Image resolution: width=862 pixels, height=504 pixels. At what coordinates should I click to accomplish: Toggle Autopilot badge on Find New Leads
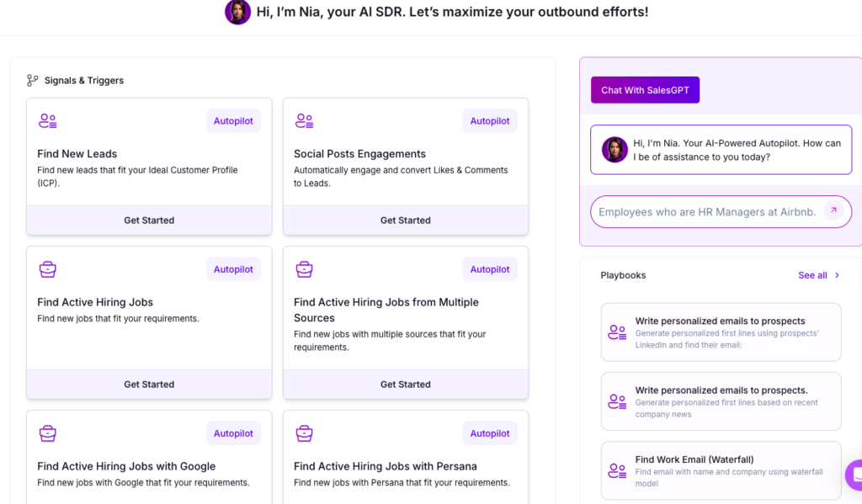click(x=233, y=121)
